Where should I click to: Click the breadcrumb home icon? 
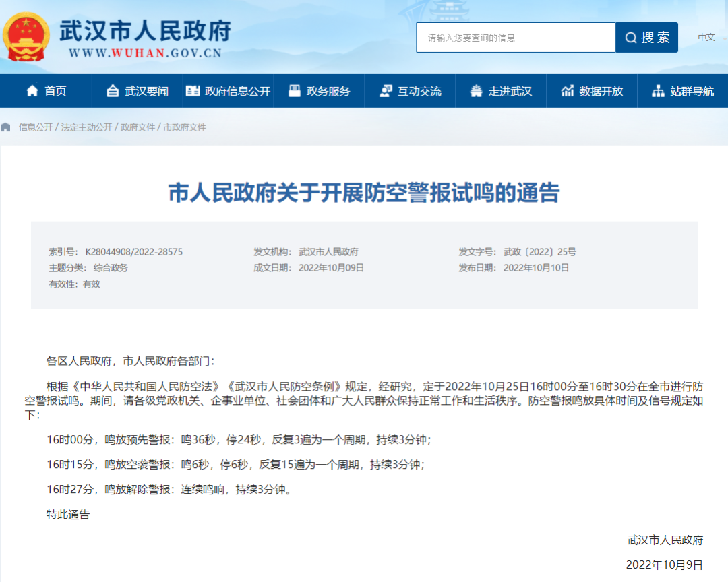click(5, 126)
